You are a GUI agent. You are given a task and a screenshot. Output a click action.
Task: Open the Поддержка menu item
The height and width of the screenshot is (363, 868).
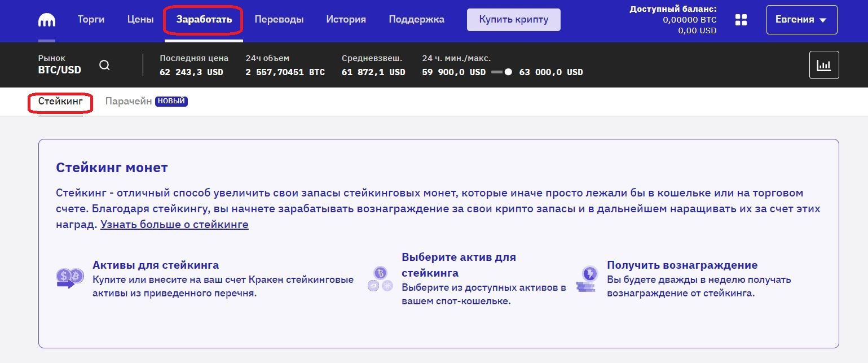pos(416,19)
